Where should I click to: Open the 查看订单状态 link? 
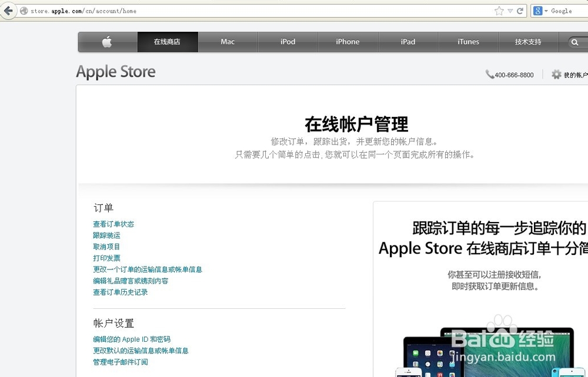pos(113,224)
